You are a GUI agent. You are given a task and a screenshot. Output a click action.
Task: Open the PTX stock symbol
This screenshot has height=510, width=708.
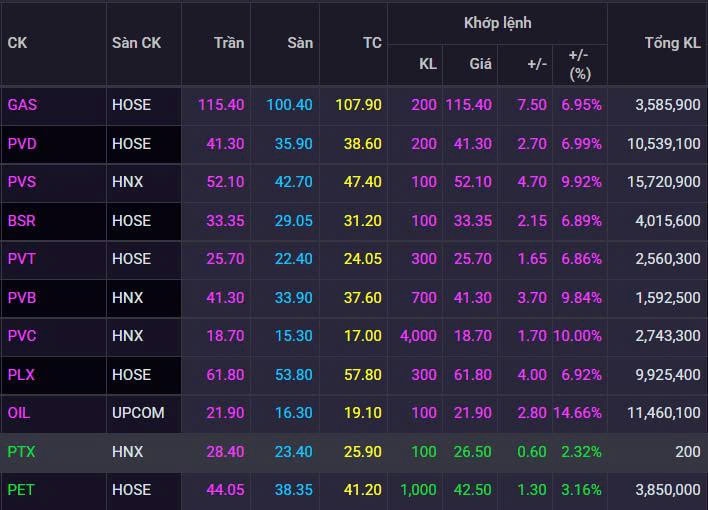pyautogui.click(x=21, y=452)
